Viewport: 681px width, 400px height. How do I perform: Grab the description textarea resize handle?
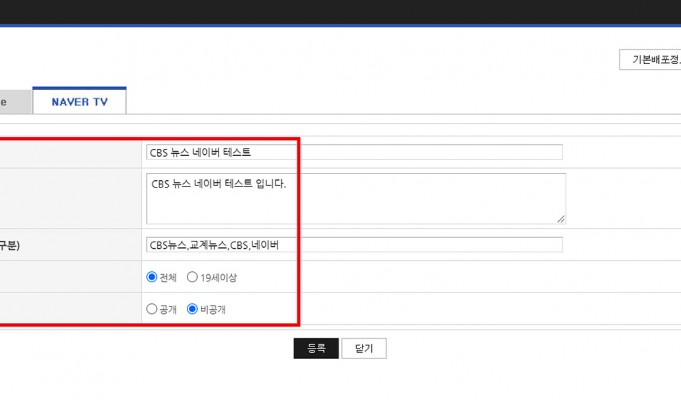pyautogui.click(x=561, y=219)
